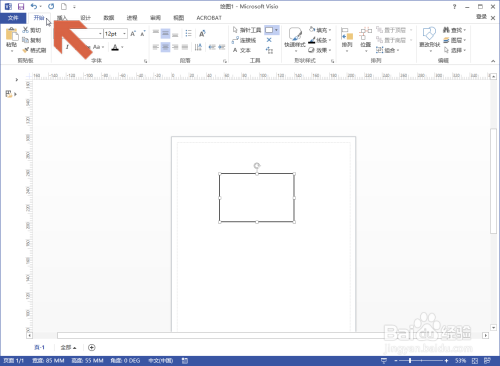Open the 线条 (Line) dropdown

[x=320, y=40]
